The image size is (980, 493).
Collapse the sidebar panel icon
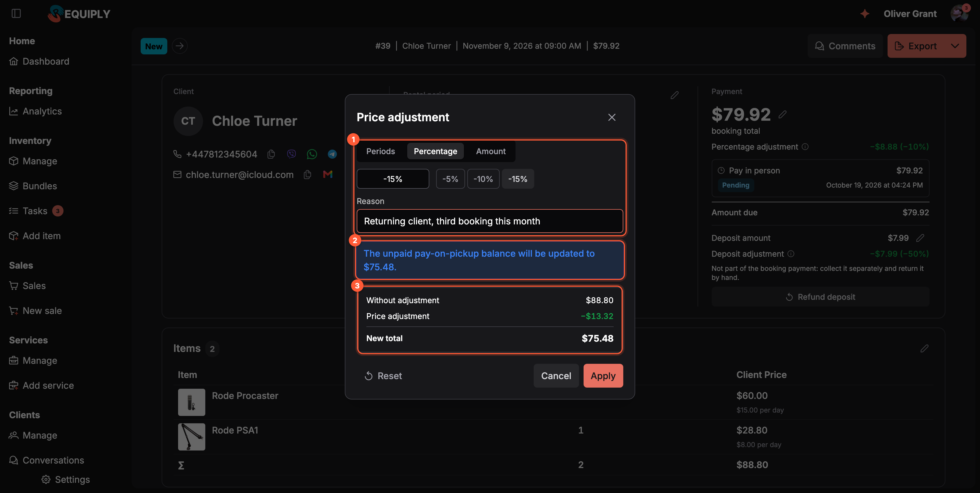coord(16,14)
